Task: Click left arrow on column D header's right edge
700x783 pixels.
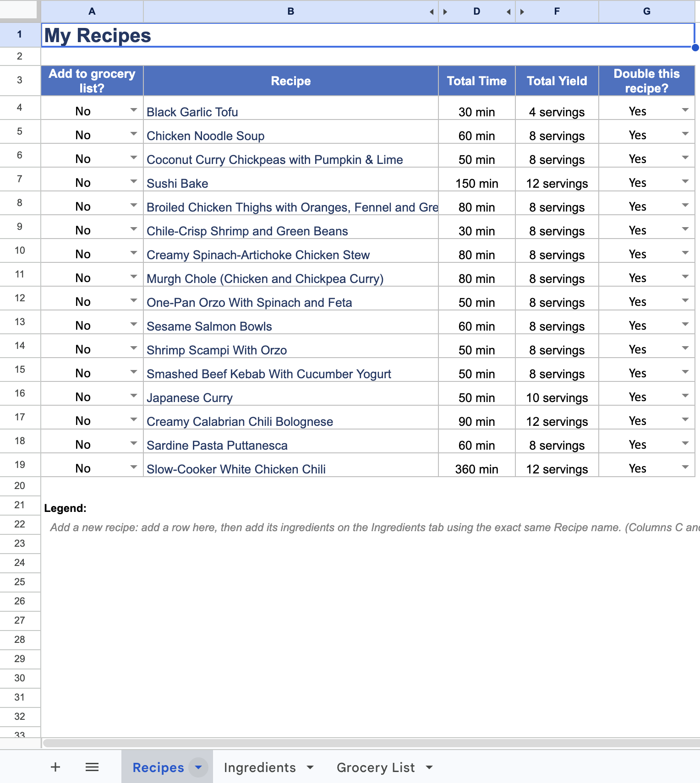Action: [x=509, y=12]
